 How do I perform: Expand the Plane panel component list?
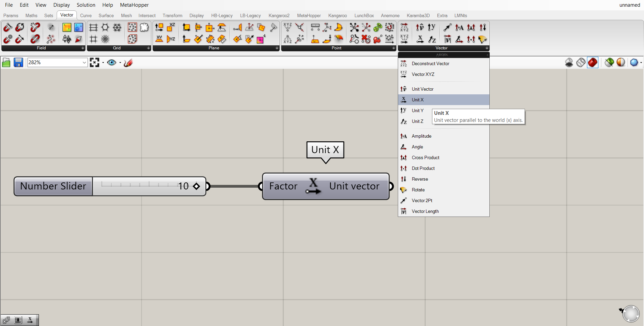(x=277, y=48)
